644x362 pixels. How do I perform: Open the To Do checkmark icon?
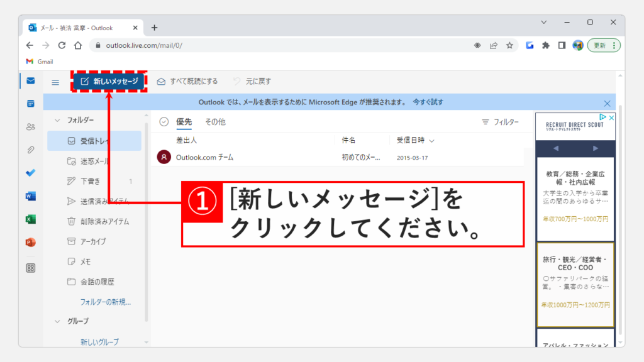coord(30,173)
